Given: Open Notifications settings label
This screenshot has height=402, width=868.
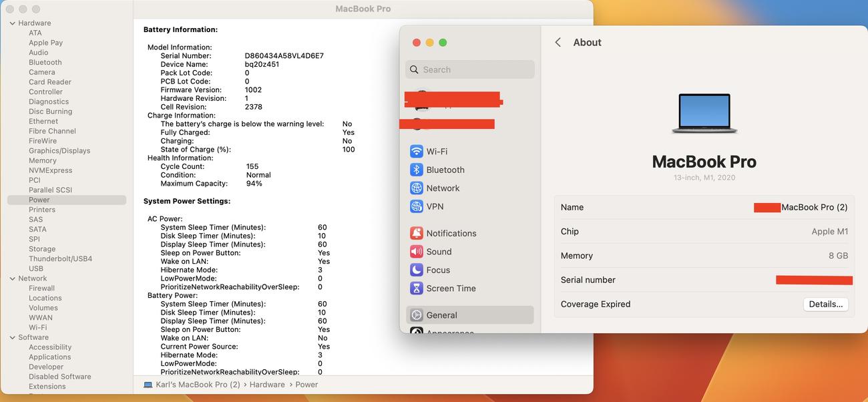Looking at the screenshot, I should 451,233.
